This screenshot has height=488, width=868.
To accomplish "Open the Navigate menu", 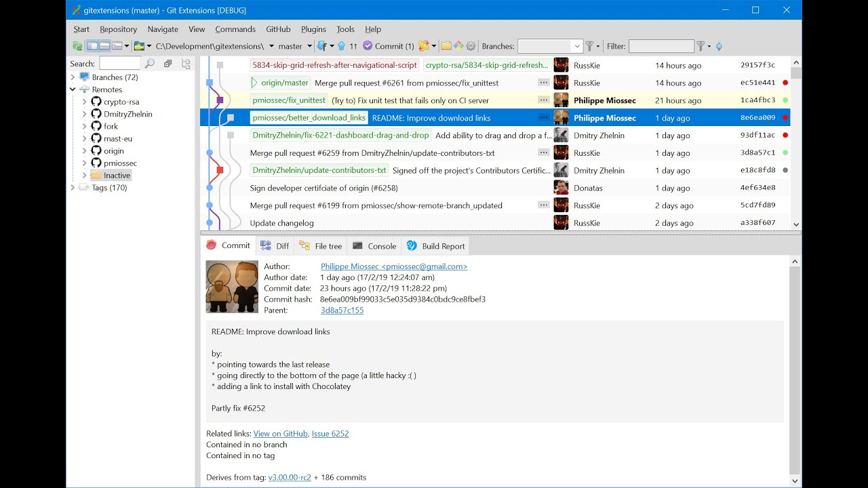I will click(x=163, y=29).
